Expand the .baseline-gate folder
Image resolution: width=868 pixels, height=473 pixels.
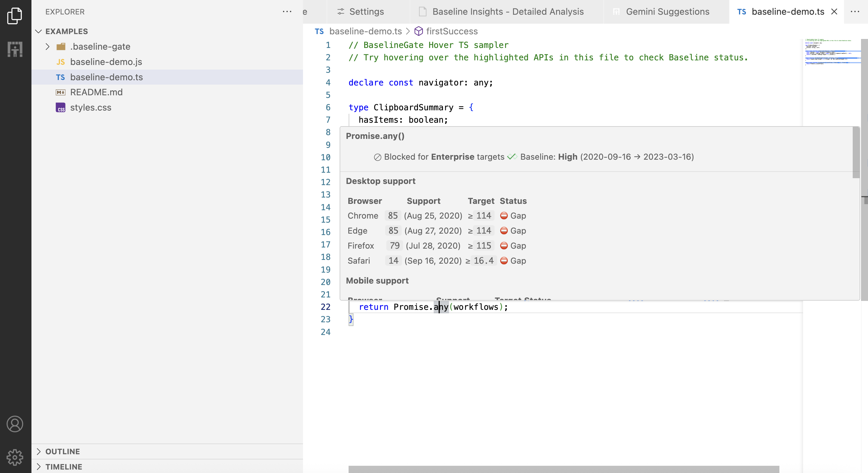pyautogui.click(x=48, y=46)
